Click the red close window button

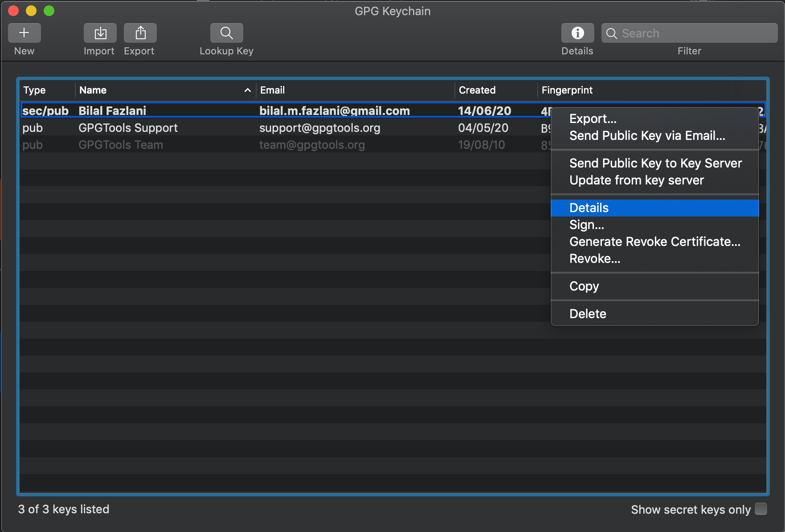13,11
